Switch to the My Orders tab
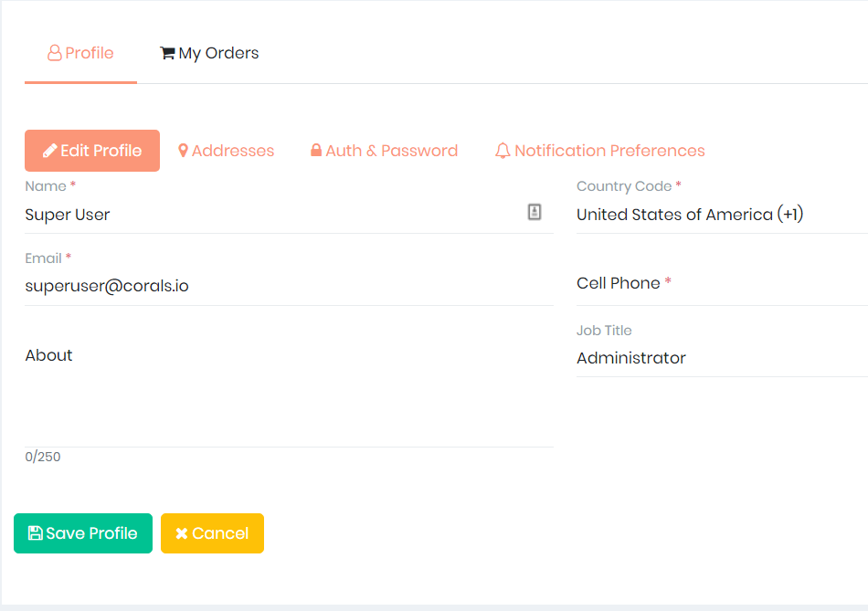Screen dimensions: 868x611 point(209,53)
